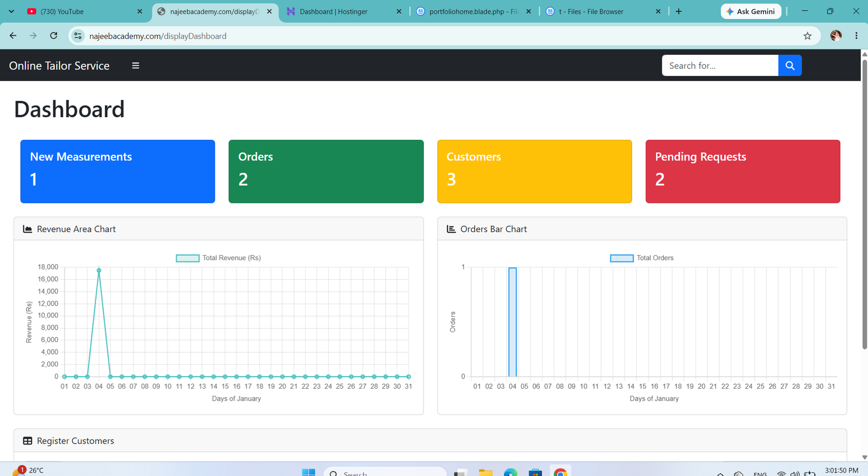Click the Chrome profile avatar

pyautogui.click(x=836, y=36)
